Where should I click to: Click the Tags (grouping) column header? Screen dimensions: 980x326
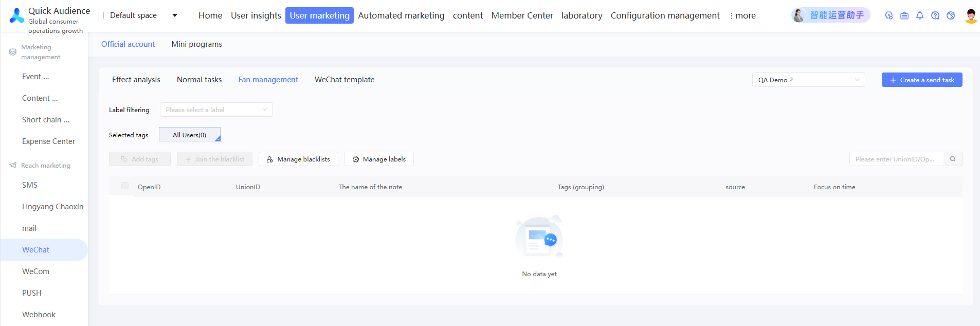(581, 187)
